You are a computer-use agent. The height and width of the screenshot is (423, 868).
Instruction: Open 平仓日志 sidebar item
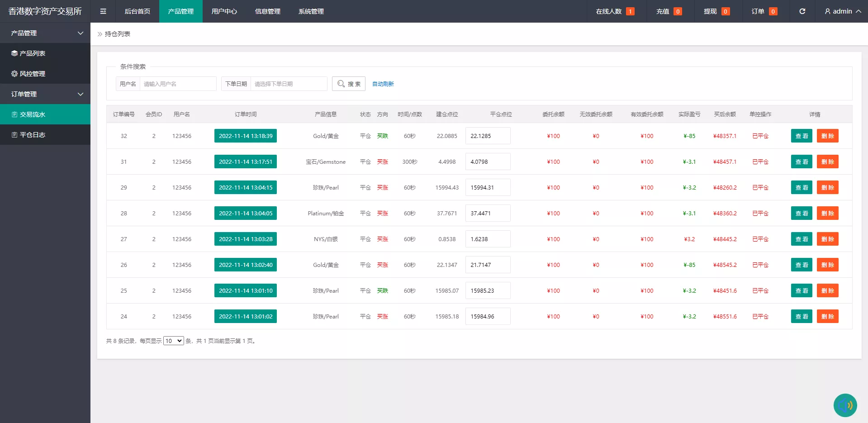(x=32, y=135)
